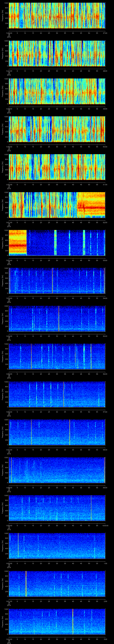Click the spectrogram panel starting at 5:57:00

(57, 432)
